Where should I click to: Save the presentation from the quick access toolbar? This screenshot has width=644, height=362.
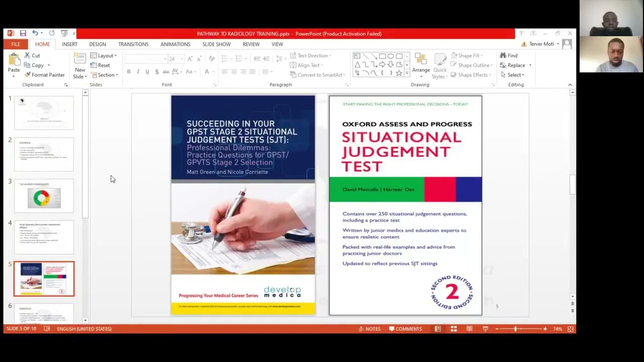[x=23, y=33]
